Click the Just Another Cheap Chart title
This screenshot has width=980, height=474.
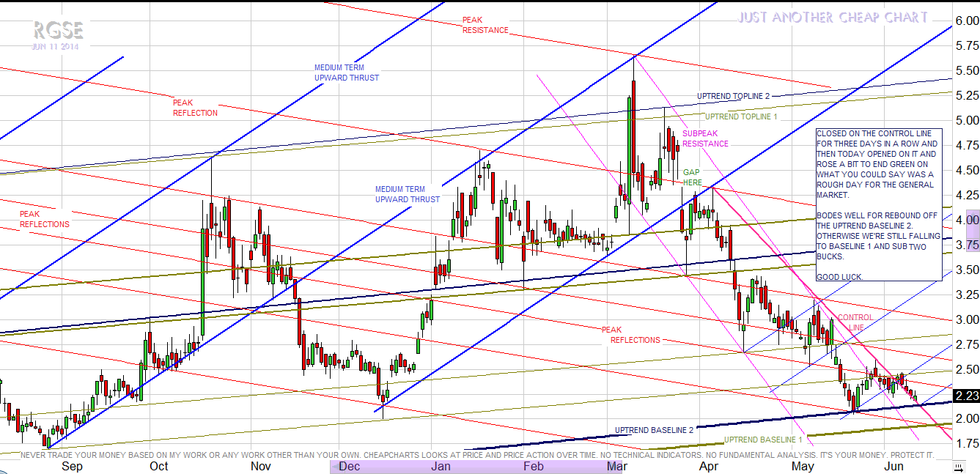(x=833, y=17)
